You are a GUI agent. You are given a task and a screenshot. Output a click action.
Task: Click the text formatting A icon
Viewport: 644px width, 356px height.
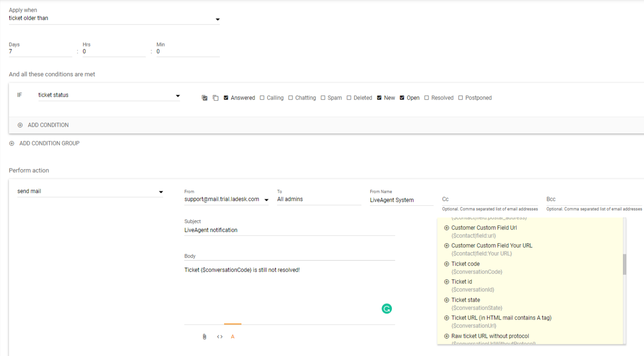(x=232, y=337)
